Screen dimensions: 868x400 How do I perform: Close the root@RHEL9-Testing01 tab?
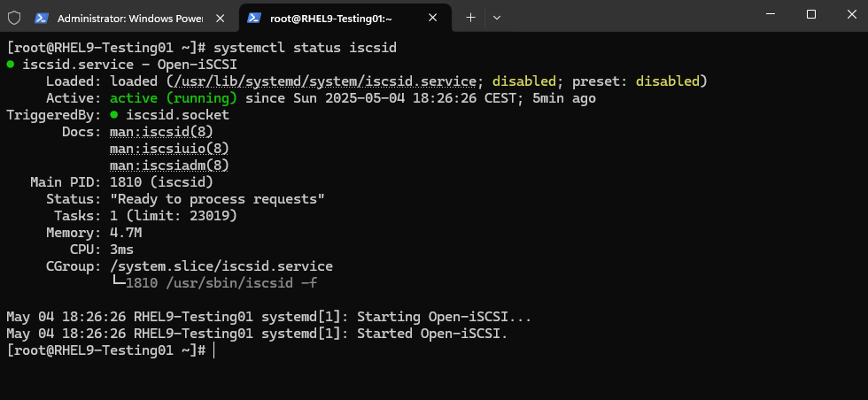(x=433, y=19)
